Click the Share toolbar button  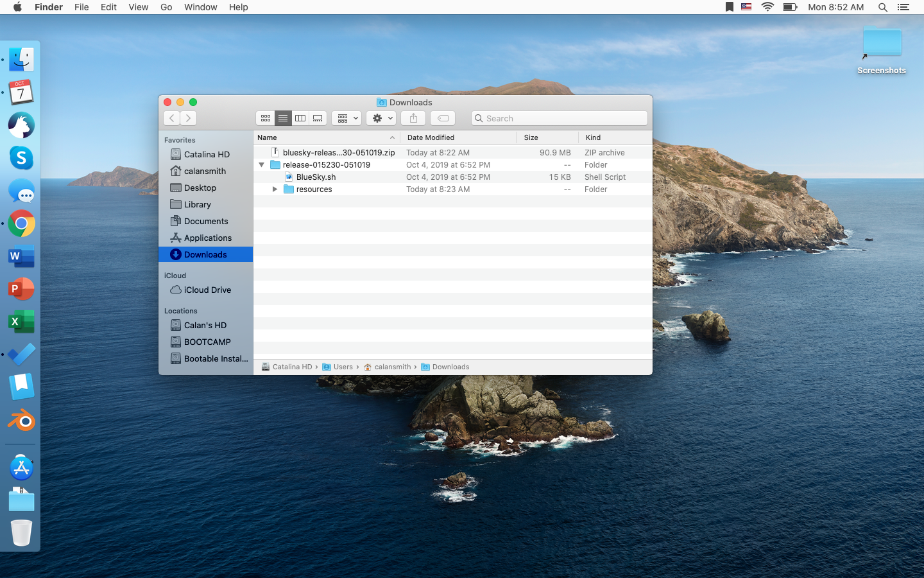click(x=413, y=118)
